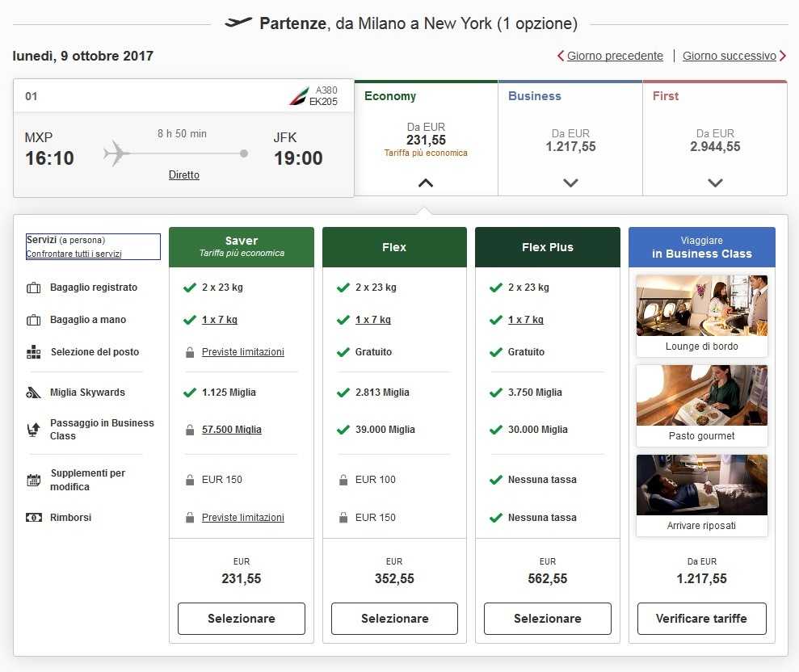
Task: Click the Miglia Skywards icon
Action: (33, 393)
